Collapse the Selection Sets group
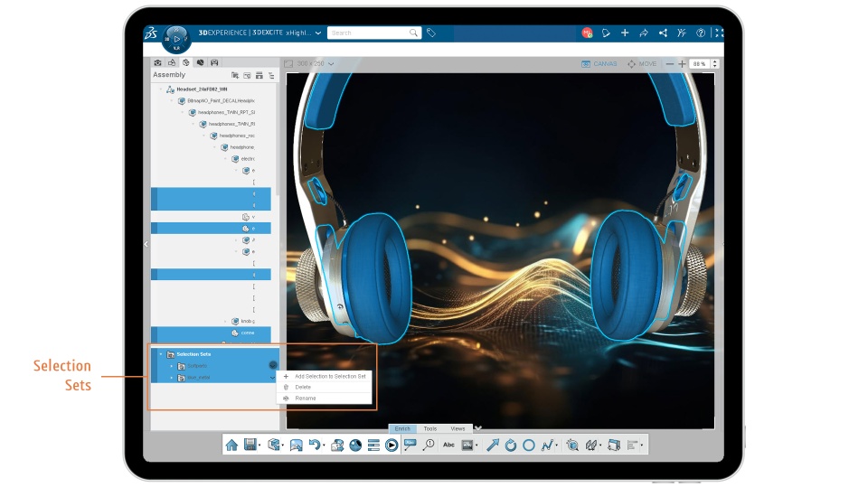Viewport: 868px width, 488px height. coord(161,354)
